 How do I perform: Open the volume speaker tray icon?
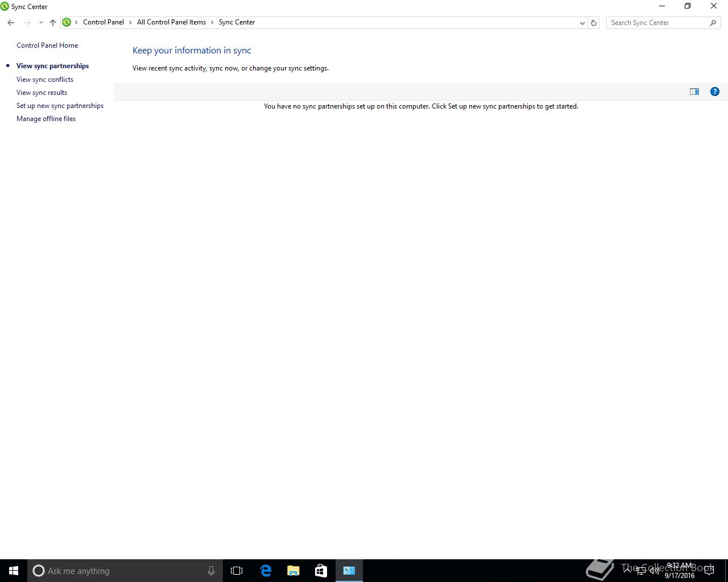(655, 571)
